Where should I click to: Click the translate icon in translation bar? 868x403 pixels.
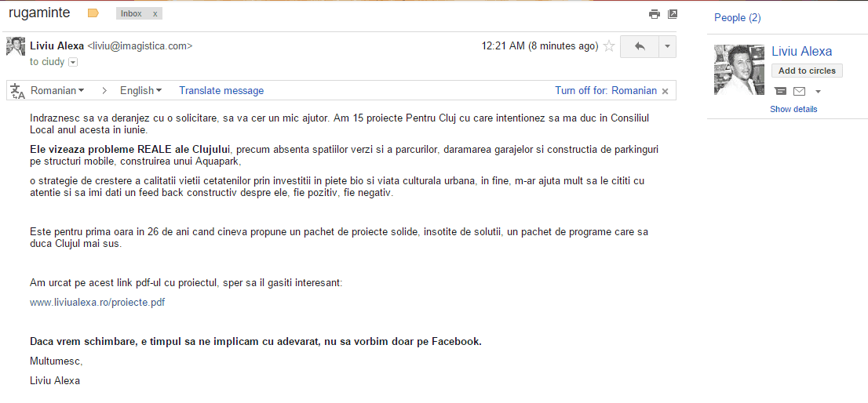point(17,91)
